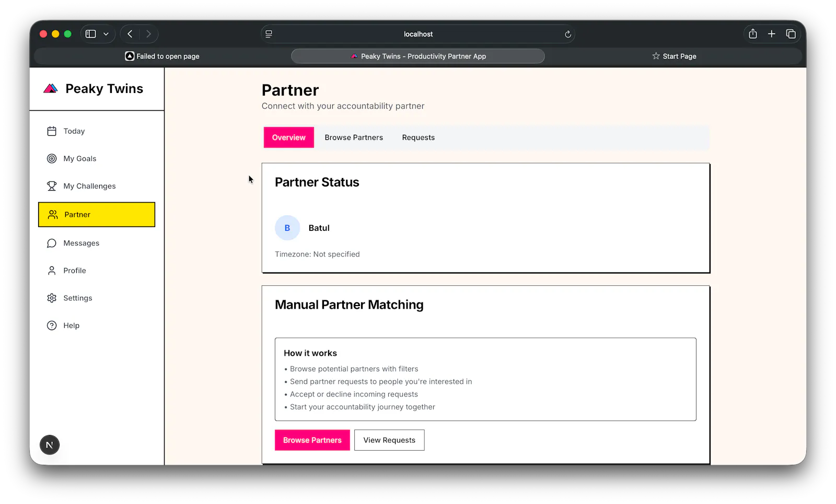Select the Start Page browser tab
836x504 pixels.
(x=674, y=56)
